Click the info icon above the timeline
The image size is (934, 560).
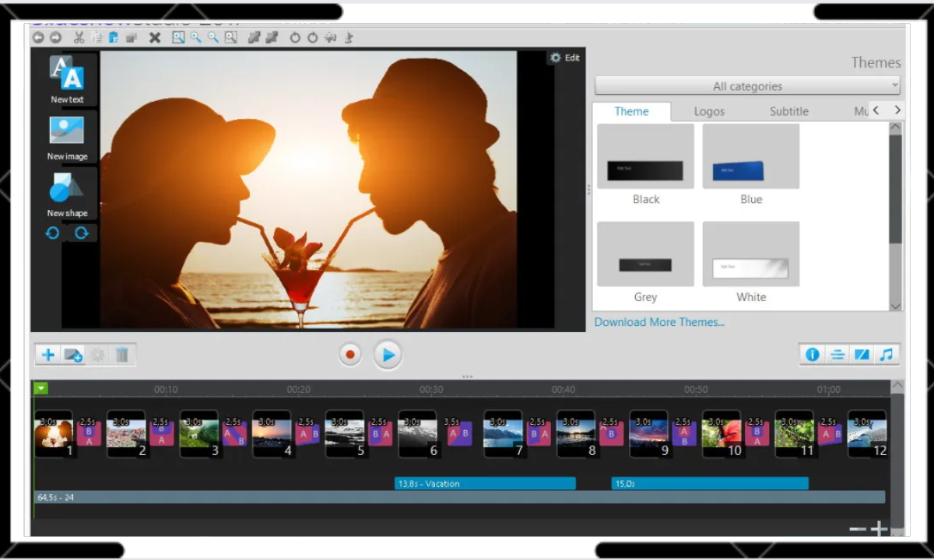[812, 354]
